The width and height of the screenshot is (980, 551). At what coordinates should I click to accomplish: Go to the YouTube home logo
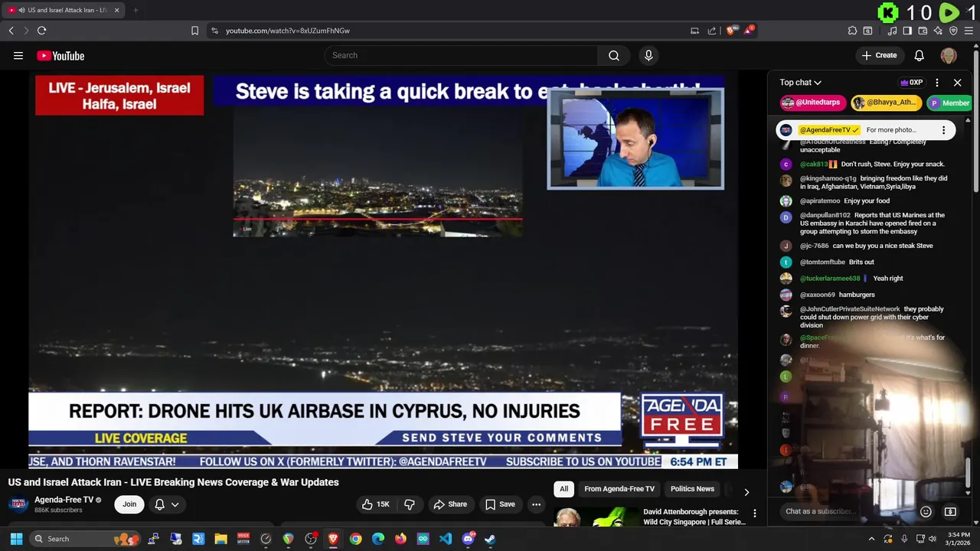click(x=60, y=55)
